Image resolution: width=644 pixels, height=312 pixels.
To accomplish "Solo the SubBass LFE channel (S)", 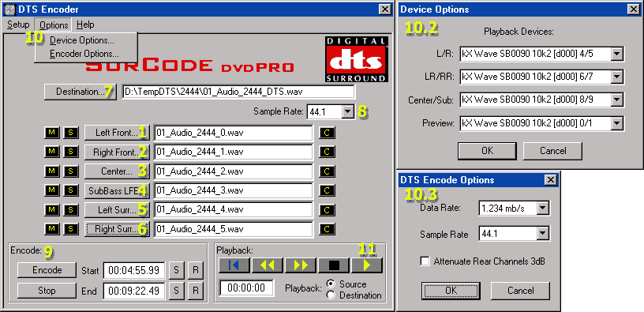I will point(71,190).
